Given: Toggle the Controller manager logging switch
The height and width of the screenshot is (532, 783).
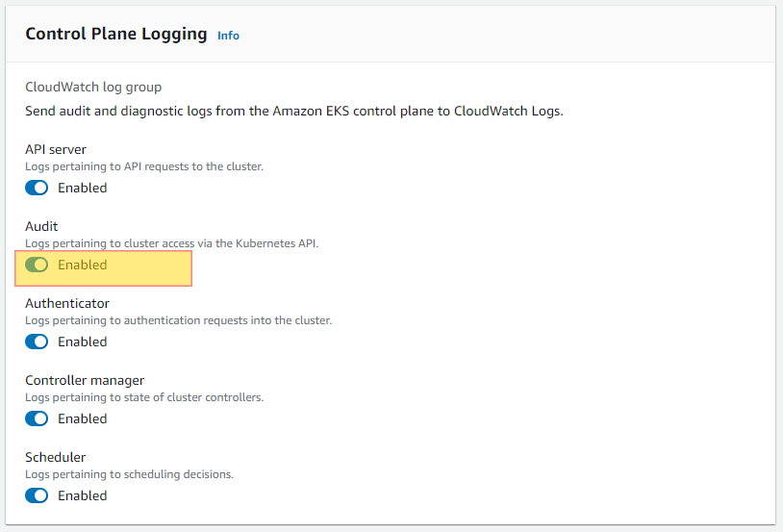Looking at the screenshot, I should pos(37,418).
